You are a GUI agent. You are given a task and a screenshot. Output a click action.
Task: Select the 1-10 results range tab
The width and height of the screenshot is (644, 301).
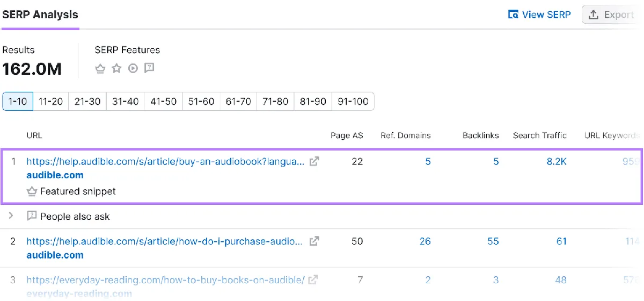(18, 101)
